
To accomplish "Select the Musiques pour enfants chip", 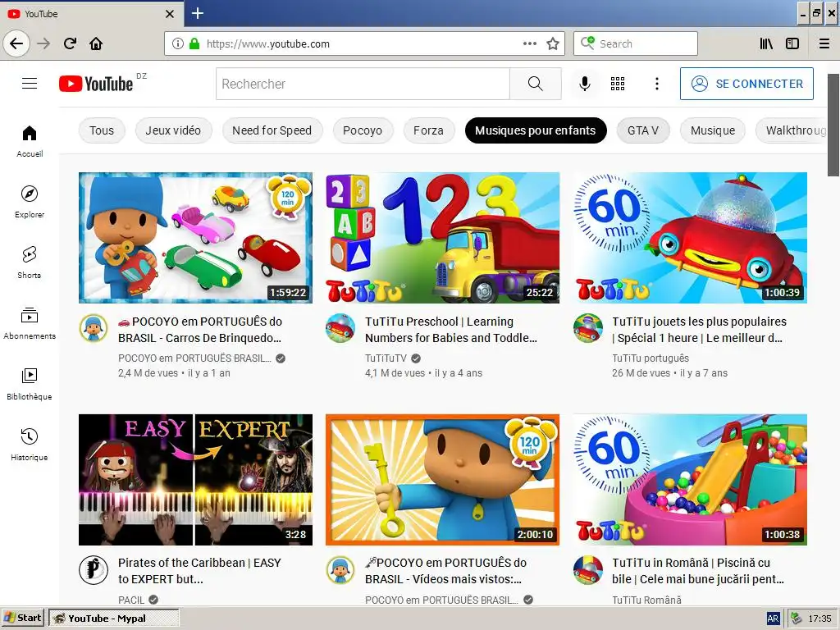I will click(536, 130).
